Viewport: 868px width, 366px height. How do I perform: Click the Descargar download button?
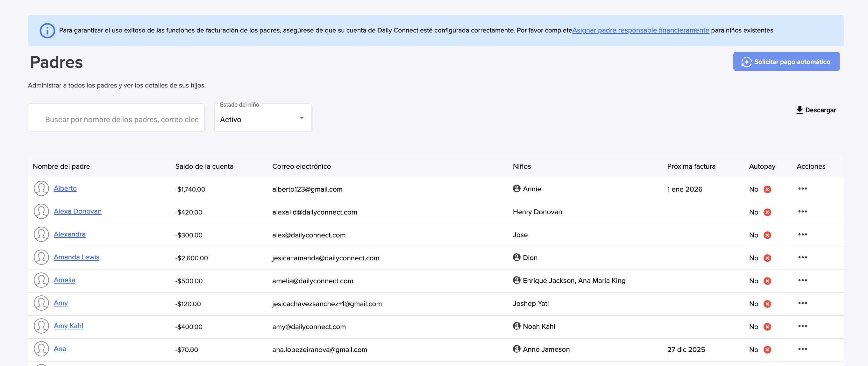coord(816,110)
